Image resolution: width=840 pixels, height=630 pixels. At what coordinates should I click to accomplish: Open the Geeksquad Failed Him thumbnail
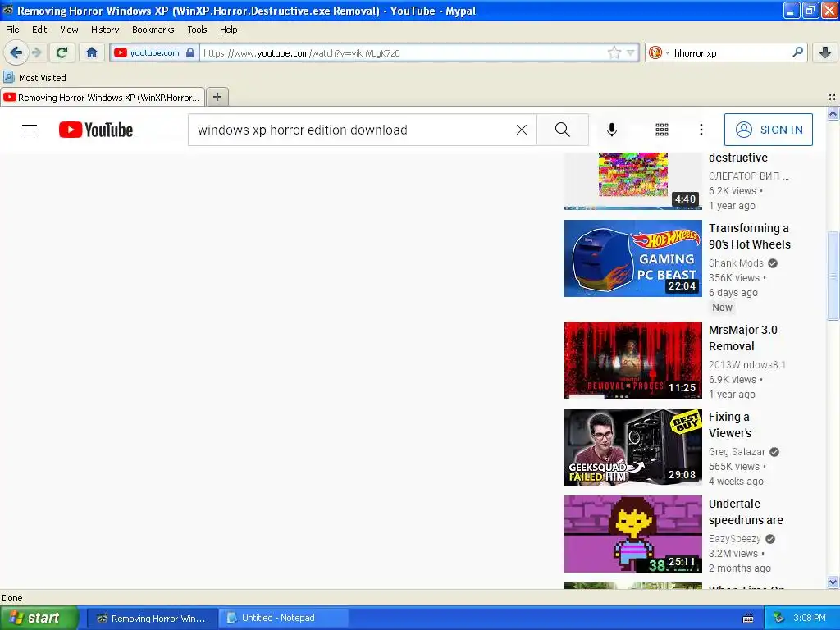pos(632,447)
